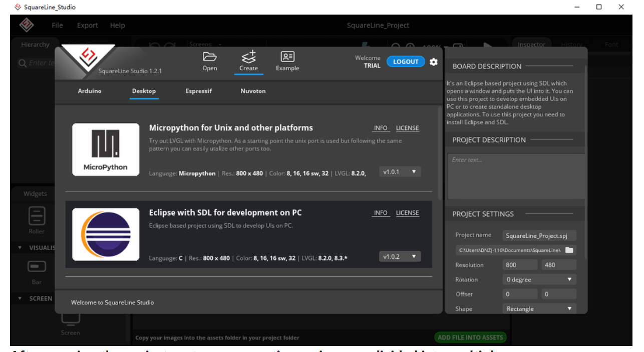The height and width of the screenshot is (352, 644).
Task: Open settings via the gear icon
Action: click(434, 62)
